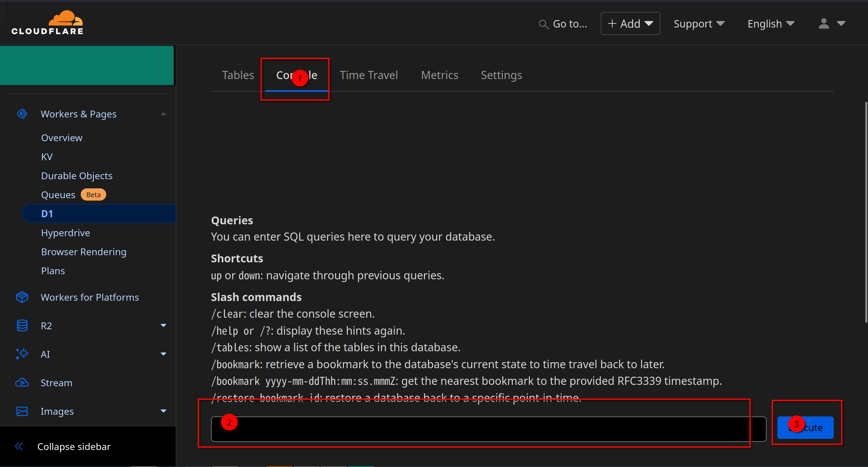Open the English language dropdown

tap(771, 24)
